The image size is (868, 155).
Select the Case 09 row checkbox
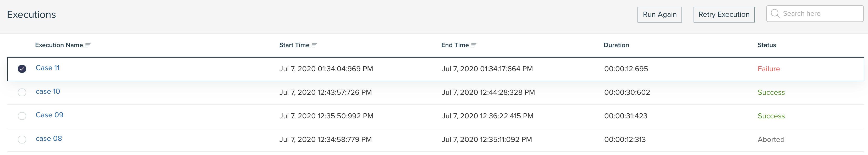pyautogui.click(x=22, y=116)
